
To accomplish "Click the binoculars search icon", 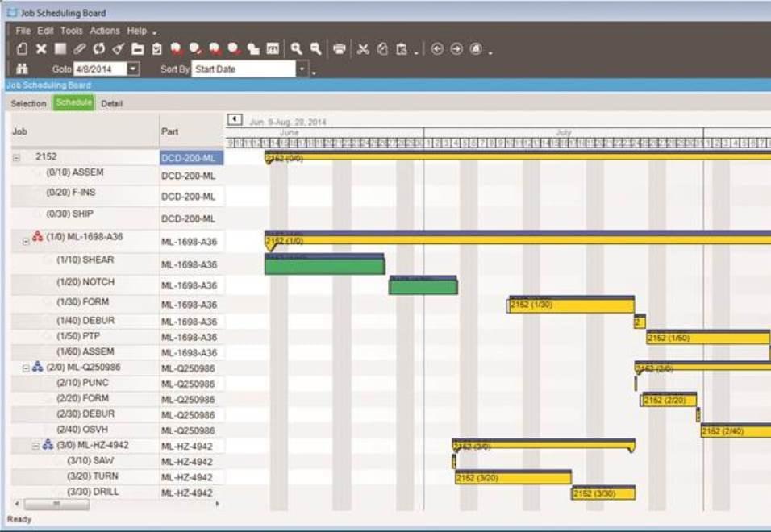I will pyautogui.click(x=23, y=69).
